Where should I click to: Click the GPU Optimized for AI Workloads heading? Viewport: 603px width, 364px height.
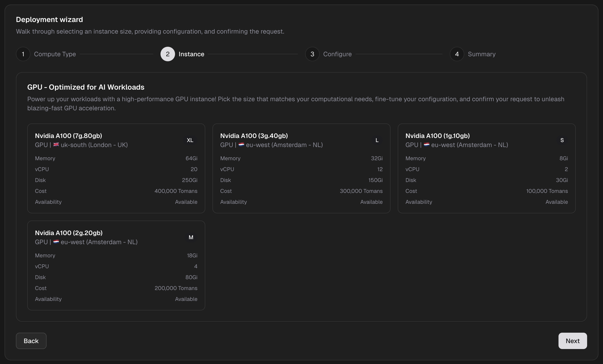click(x=86, y=87)
